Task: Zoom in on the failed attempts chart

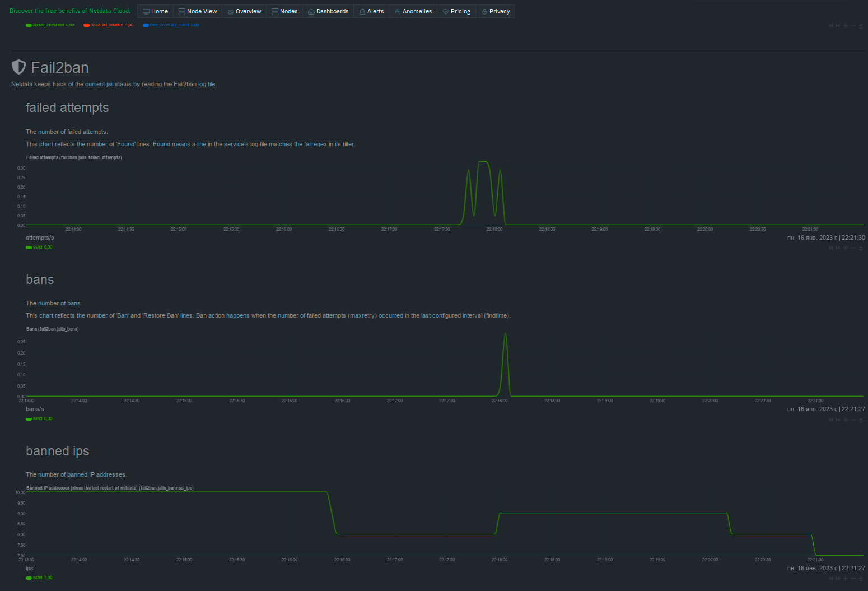Action: (x=846, y=248)
